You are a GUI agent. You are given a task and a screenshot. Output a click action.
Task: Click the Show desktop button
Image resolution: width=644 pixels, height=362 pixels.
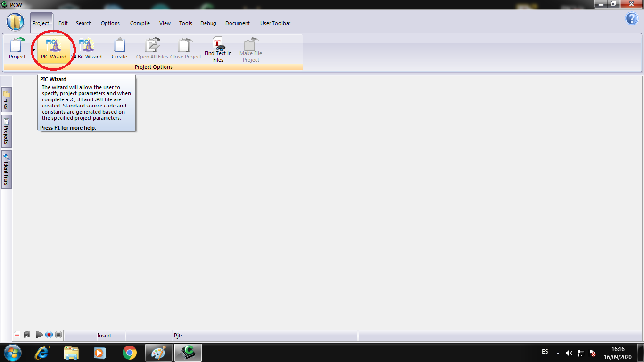coord(640,353)
